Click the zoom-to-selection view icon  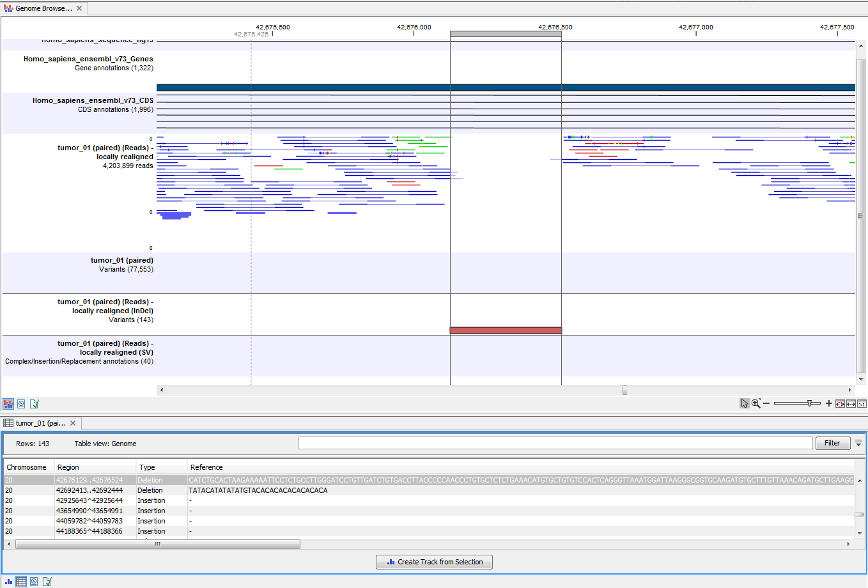tap(841, 403)
